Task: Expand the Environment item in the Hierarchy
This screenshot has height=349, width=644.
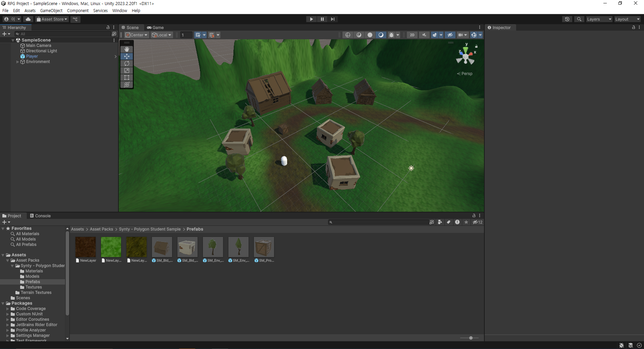Action: pos(17,62)
